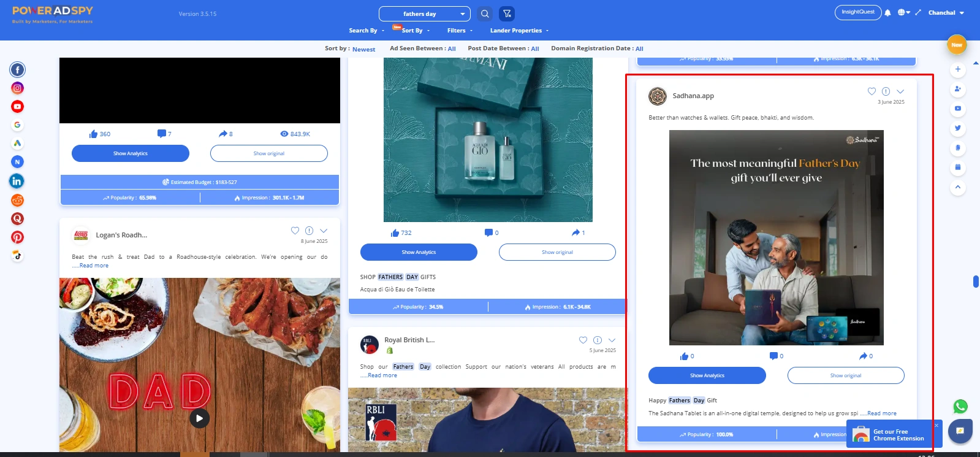Select the Native ads 'N' icon
The height and width of the screenshot is (457, 980).
[x=17, y=162]
